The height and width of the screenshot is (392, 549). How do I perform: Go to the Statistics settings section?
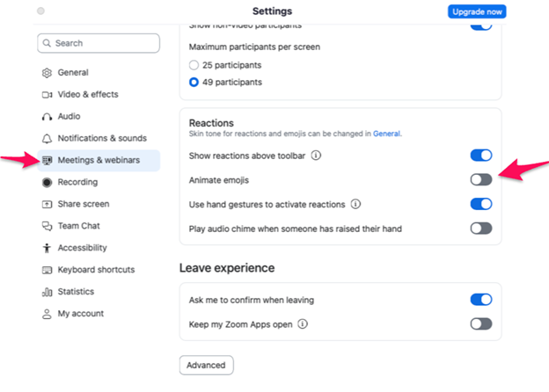76,292
